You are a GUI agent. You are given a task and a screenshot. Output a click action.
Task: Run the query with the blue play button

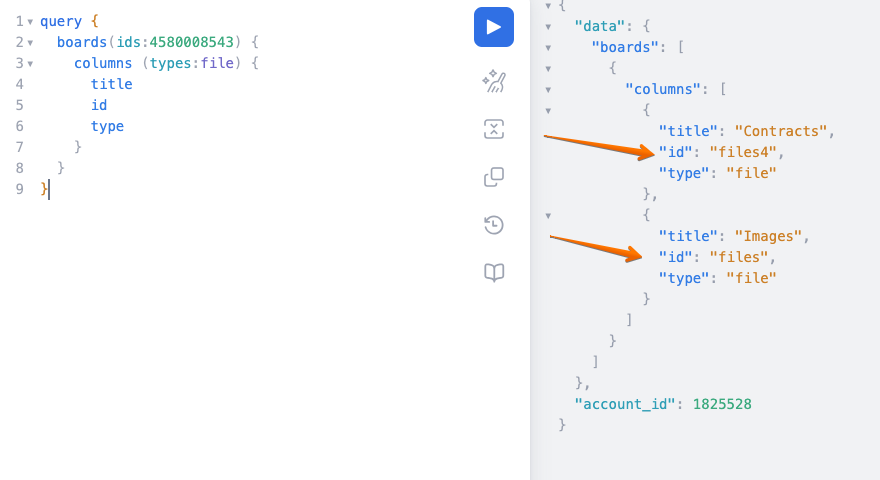point(494,27)
